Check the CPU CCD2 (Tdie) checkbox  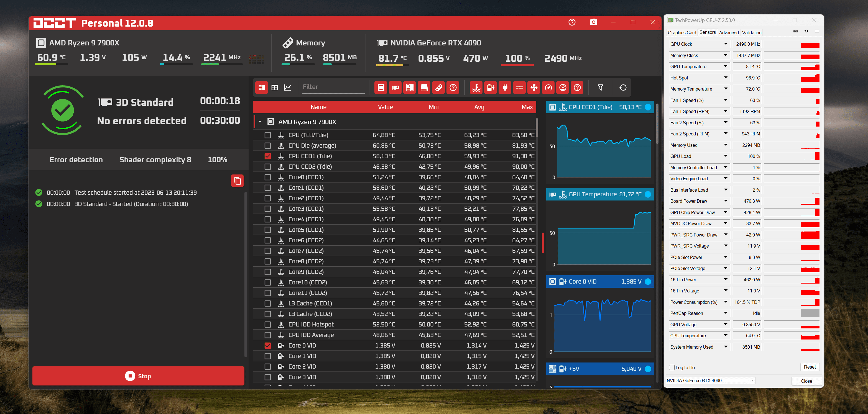267,167
